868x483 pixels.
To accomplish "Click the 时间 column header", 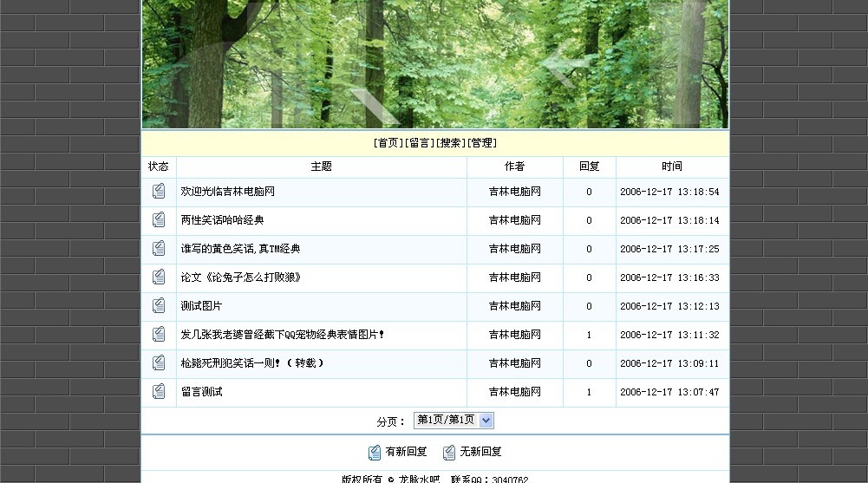I will coord(671,166).
